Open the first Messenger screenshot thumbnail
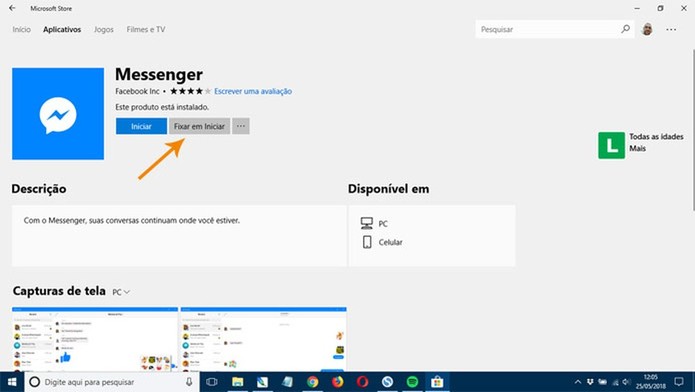 click(x=95, y=339)
